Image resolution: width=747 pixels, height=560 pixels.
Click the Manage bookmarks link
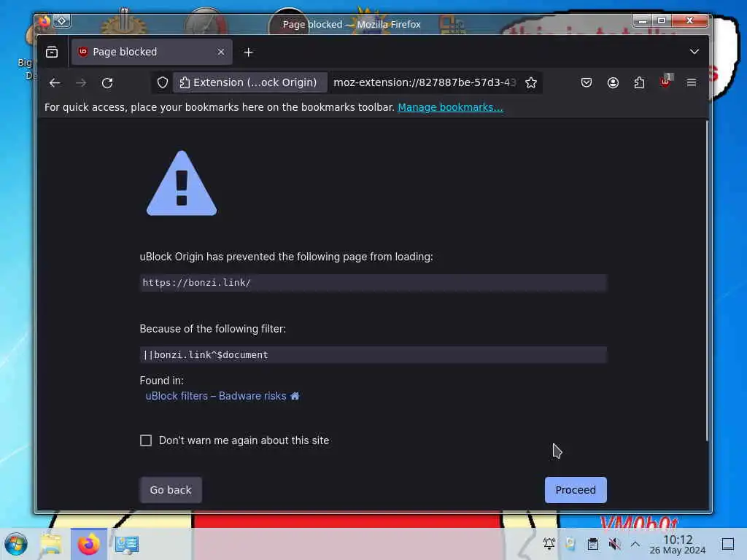[450, 107]
